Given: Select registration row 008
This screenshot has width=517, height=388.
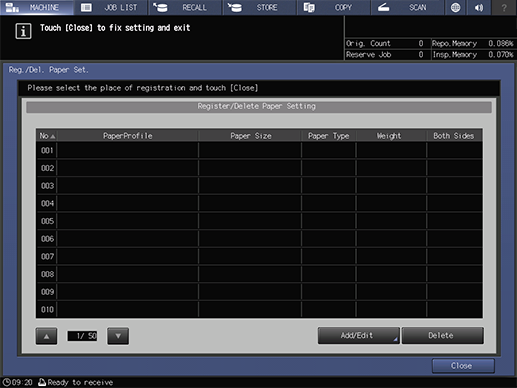Looking at the screenshot, I should click(259, 274).
